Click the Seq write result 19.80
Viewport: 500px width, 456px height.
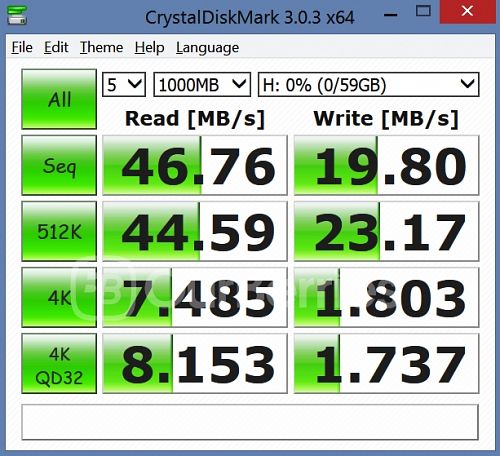386,165
